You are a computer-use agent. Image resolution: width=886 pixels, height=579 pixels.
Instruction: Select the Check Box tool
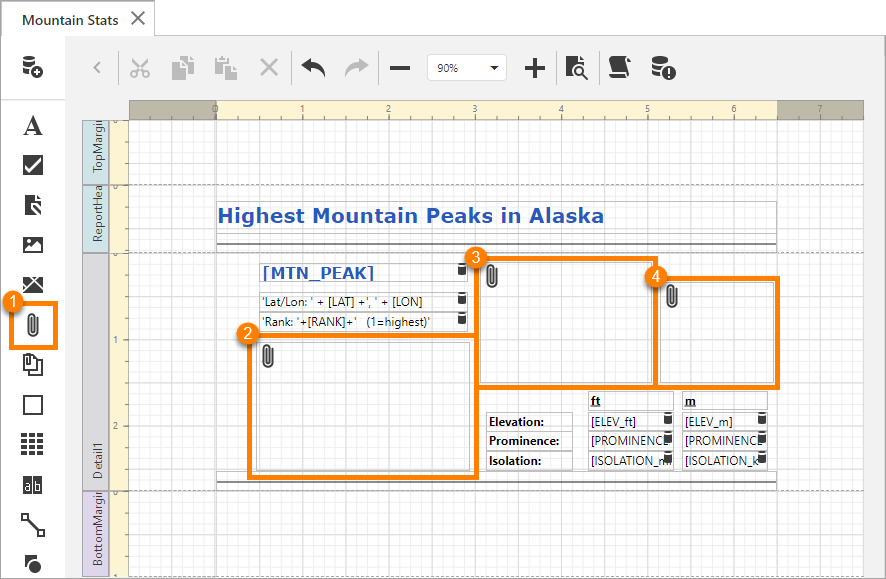pos(33,166)
